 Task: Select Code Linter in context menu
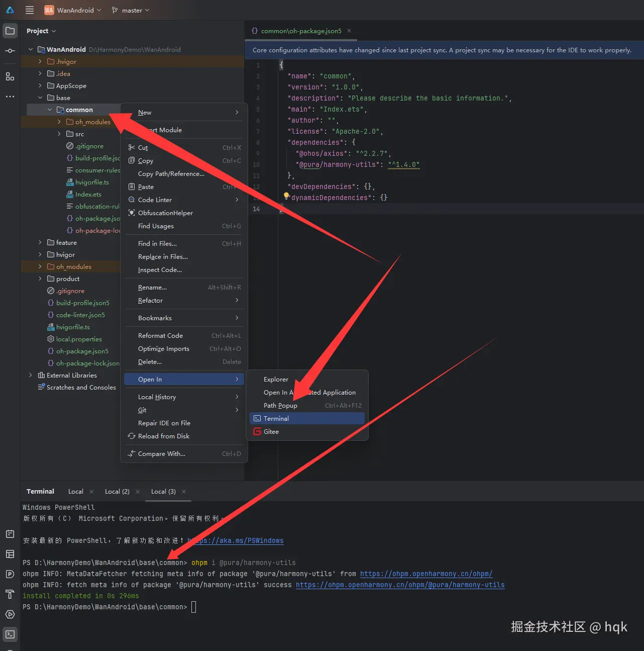tap(183, 200)
